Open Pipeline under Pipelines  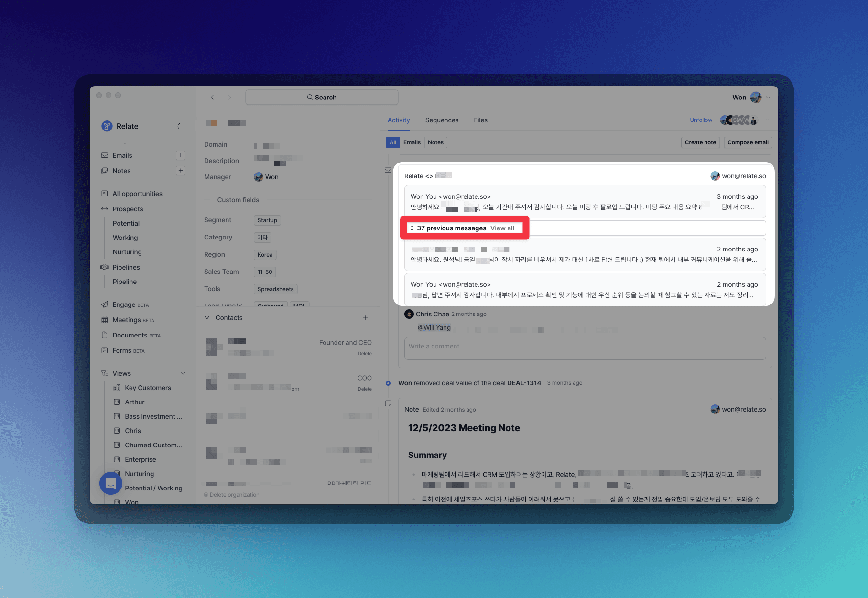pos(125,282)
